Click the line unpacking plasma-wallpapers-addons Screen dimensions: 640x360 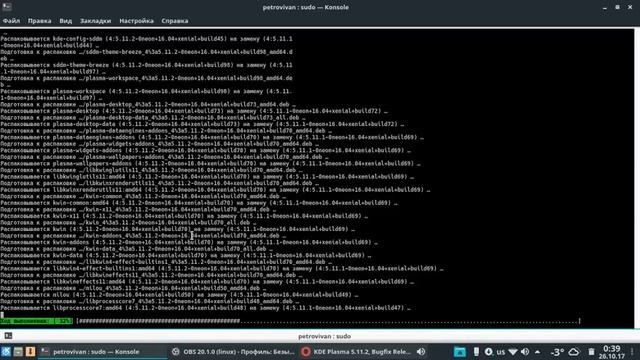[211, 164]
